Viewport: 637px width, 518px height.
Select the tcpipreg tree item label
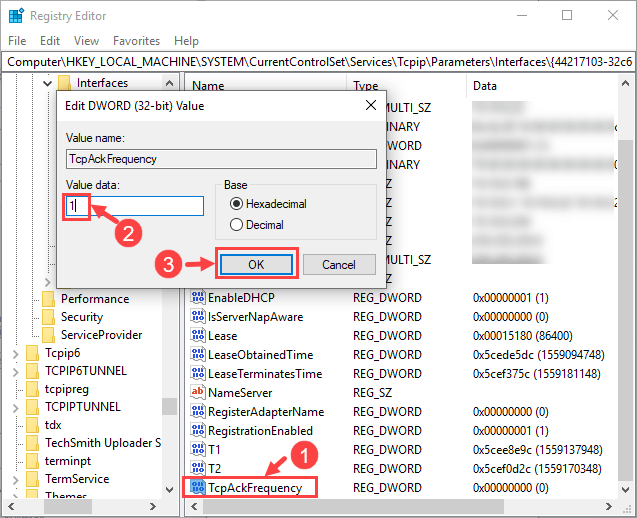tap(67, 389)
